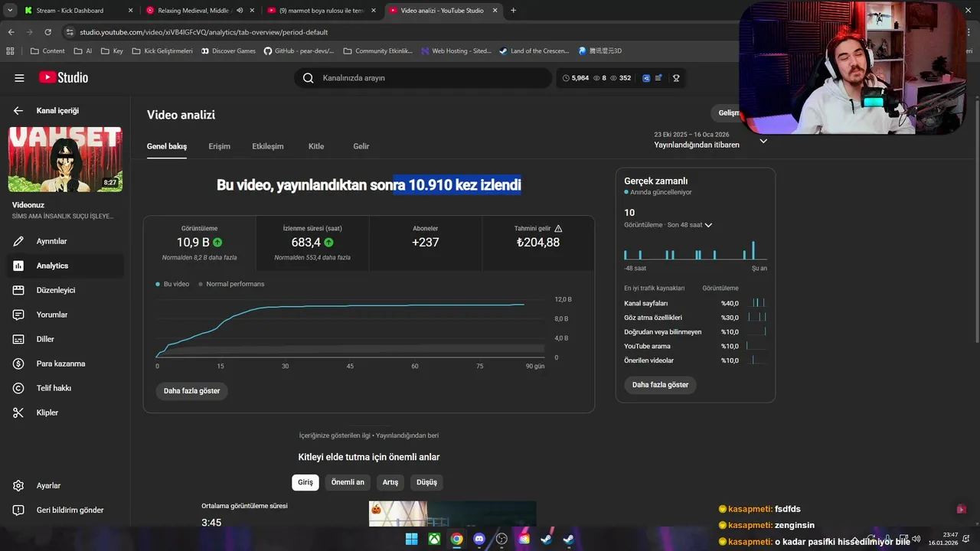Open Web Hosting bookmark
Viewport: 980px width, 551px height.
(456, 51)
